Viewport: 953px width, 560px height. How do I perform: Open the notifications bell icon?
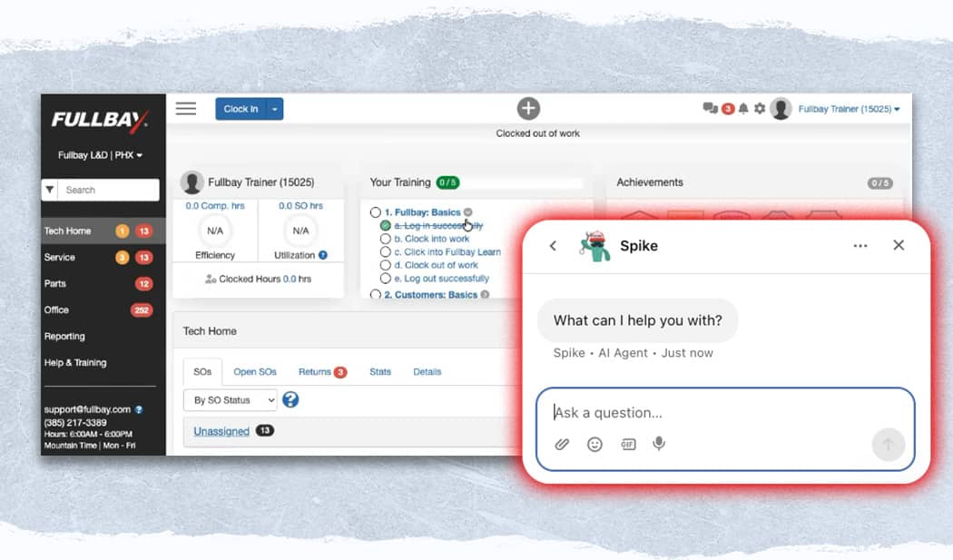(x=743, y=109)
